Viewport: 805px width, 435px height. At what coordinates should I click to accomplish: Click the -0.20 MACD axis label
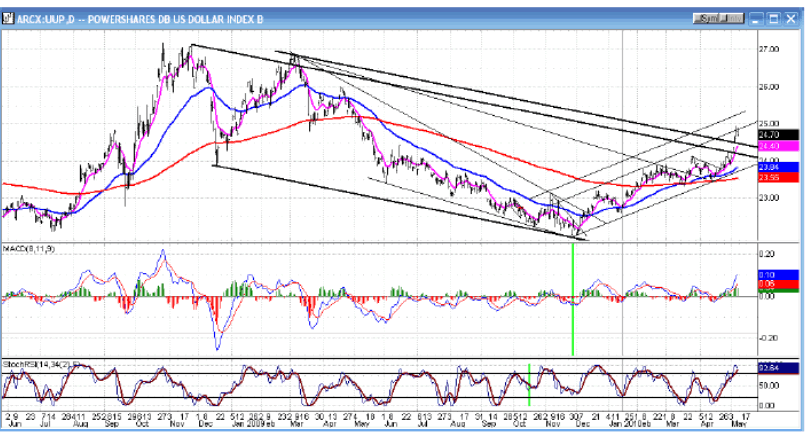pyautogui.click(x=769, y=338)
